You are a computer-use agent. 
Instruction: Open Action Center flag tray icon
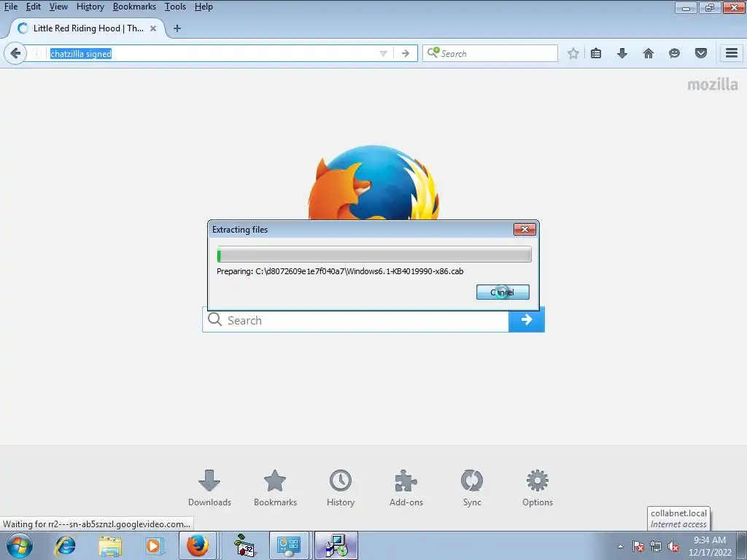(638, 546)
